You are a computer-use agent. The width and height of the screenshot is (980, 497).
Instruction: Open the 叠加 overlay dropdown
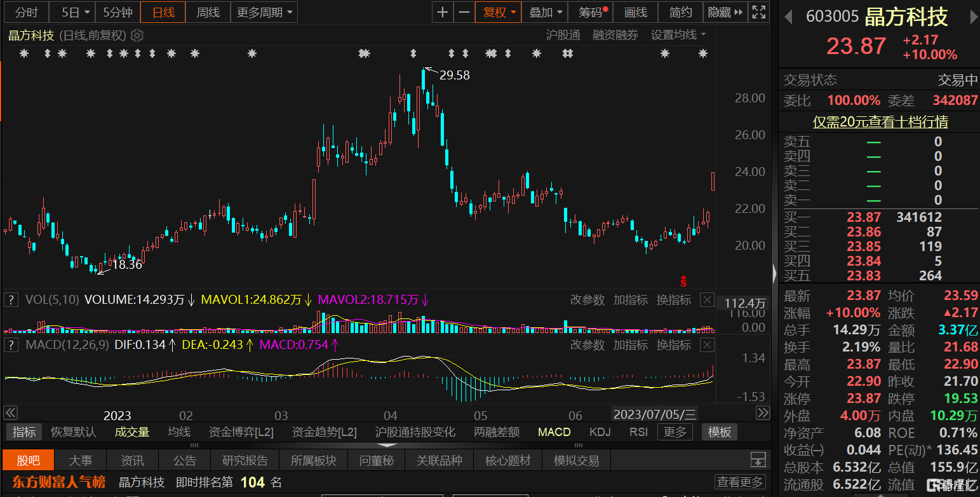pos(545,12)
